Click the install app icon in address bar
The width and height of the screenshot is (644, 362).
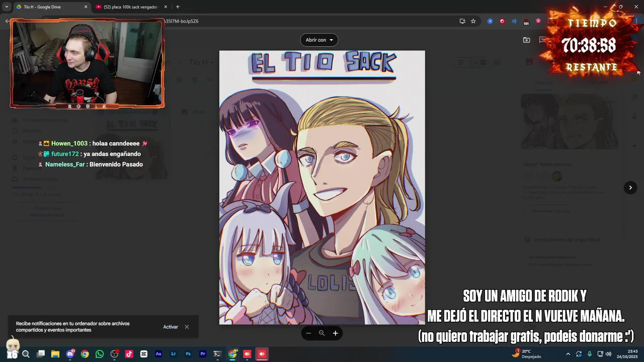462,21
